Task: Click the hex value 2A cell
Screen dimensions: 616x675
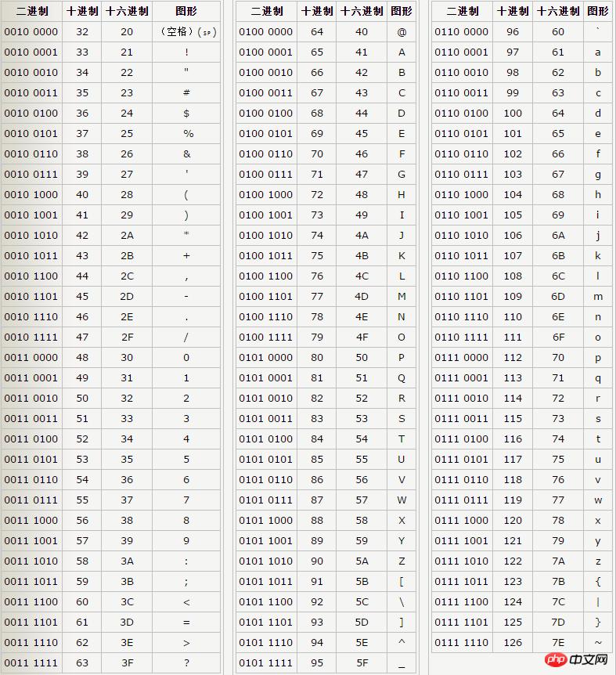Action: [x=127, y=235]
